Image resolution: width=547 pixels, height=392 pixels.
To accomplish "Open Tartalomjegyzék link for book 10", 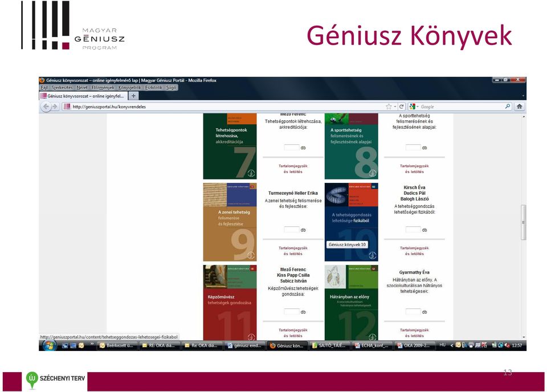I will click(414, 251).
